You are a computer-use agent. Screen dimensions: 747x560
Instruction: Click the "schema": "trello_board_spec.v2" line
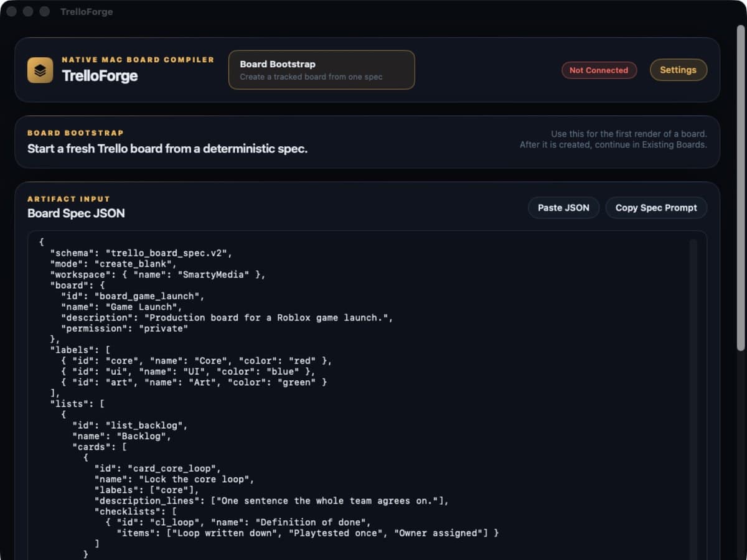click(141, 253)
